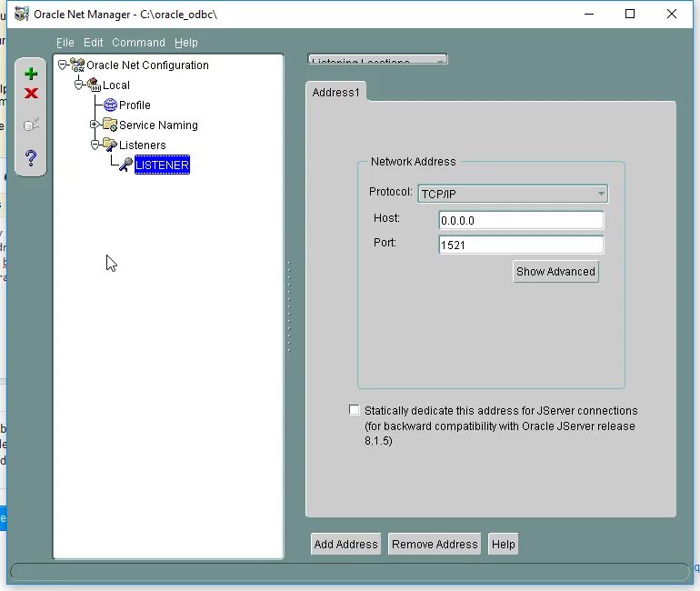
Task: Click the Host input field
Action: point(521,221)
